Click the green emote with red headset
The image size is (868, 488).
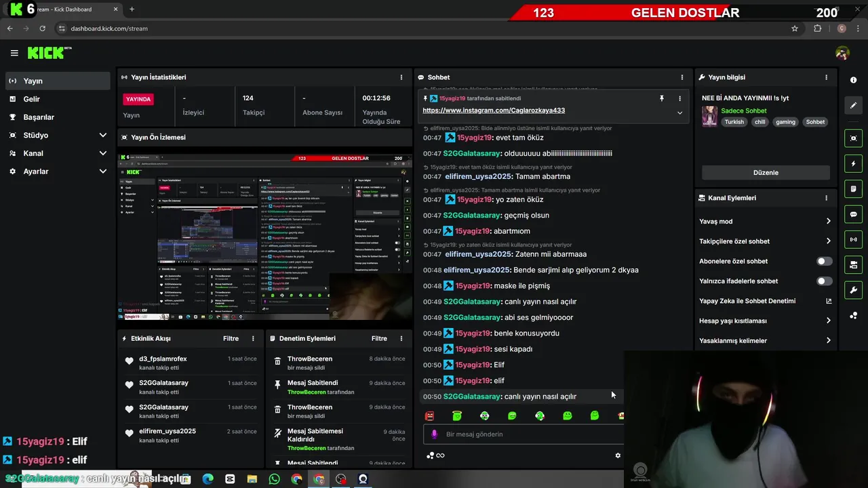coord(540,415)
